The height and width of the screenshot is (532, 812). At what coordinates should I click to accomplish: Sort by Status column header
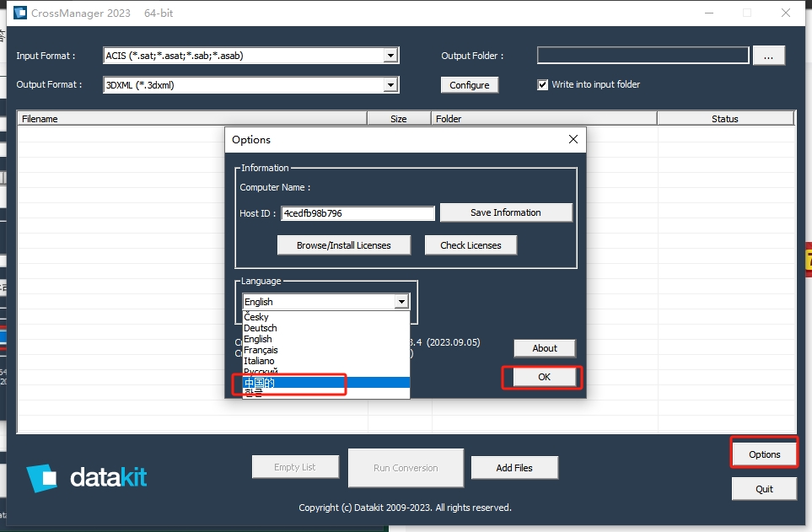click(725, 119)
